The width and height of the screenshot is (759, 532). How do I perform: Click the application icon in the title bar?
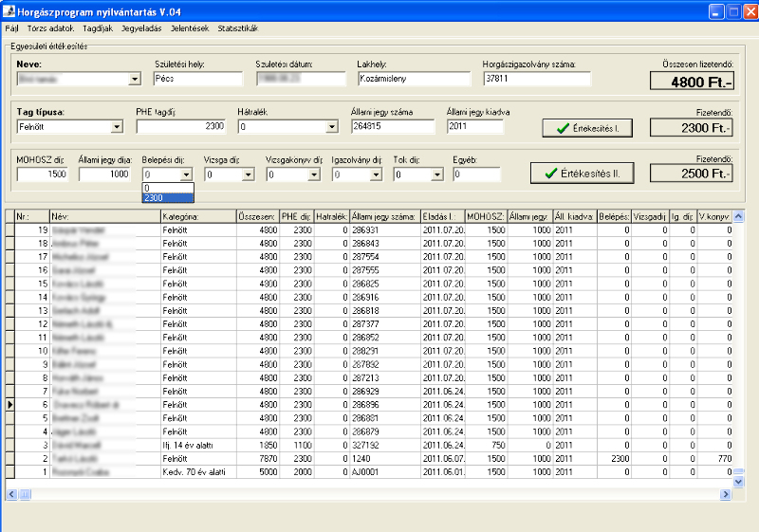[x=9, y=10]
